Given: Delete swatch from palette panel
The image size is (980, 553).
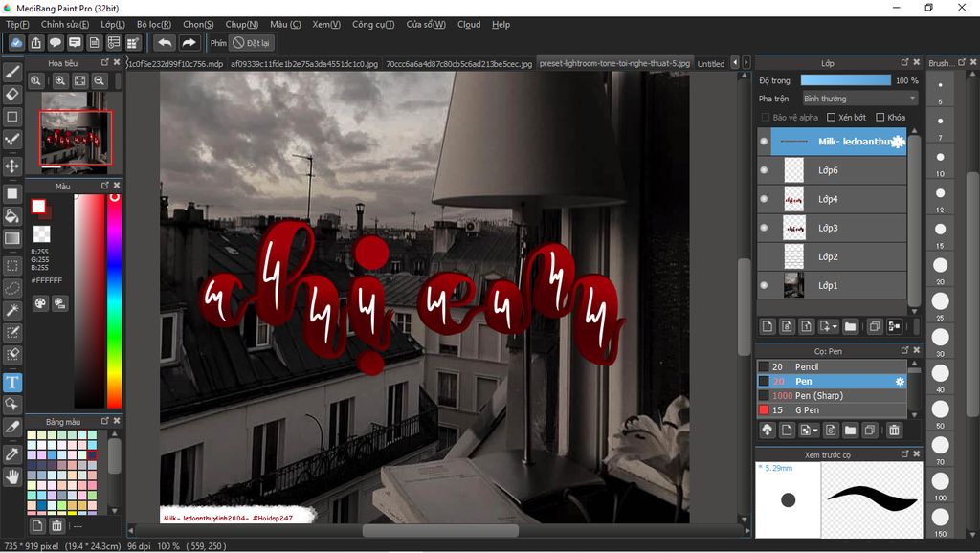Looking at the screenshot, I should pos(56,525).
